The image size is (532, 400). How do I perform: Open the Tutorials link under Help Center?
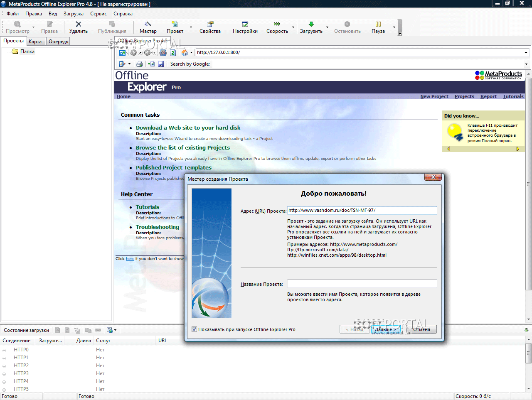(148, 207)
